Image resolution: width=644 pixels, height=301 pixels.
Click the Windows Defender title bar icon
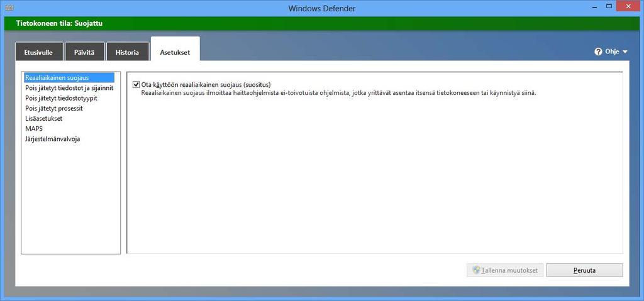(x=9, y=8)
